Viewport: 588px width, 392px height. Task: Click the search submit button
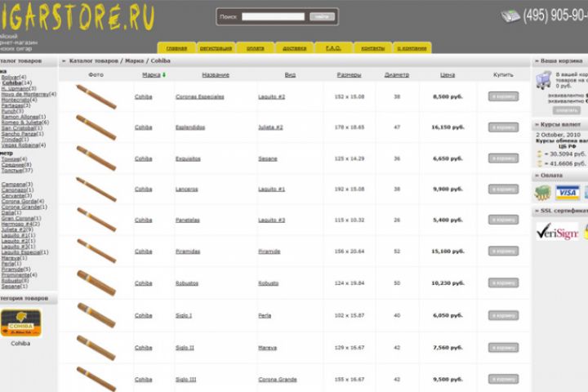point(322,16)
